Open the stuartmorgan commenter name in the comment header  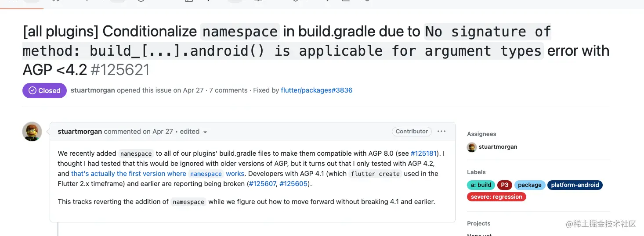click(x=80, y=132)
